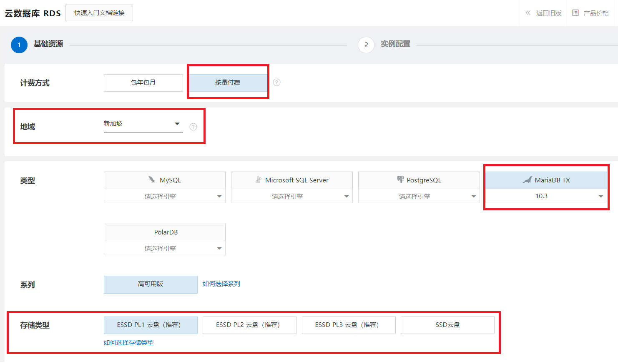This screenshot has width=618, height=364.
Task: Go to step 1 基础资源
Action: pyautogui.click(x=37, y=45)
